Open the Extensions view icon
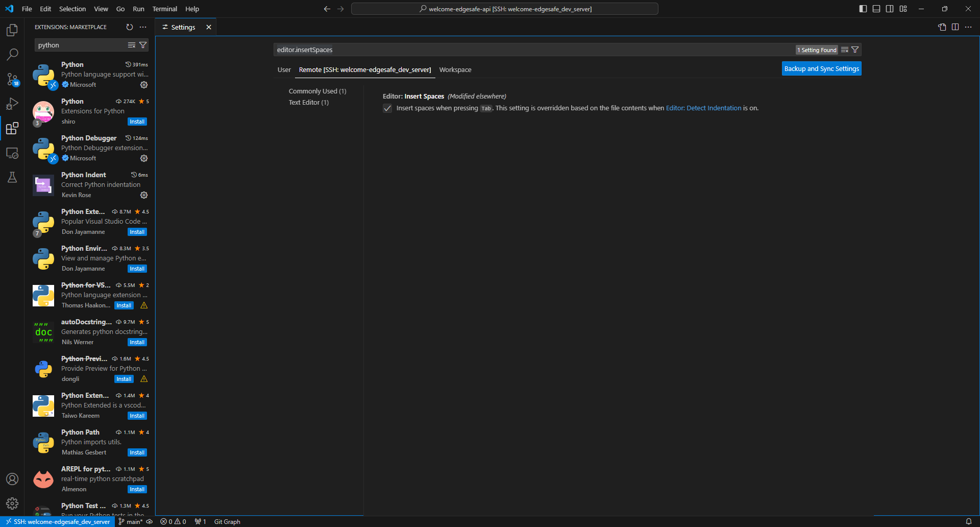980x527 pixels. [x=12, y=128]
